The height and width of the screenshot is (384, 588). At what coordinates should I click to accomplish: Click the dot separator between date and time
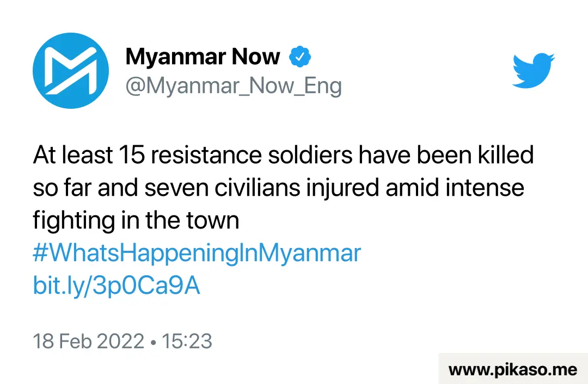(x=153, y=343)
